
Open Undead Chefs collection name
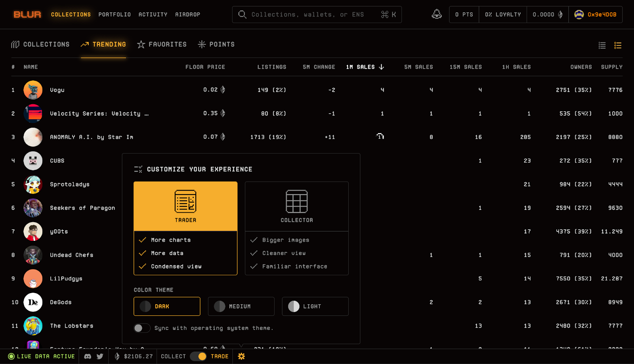[x=72, y=255]
